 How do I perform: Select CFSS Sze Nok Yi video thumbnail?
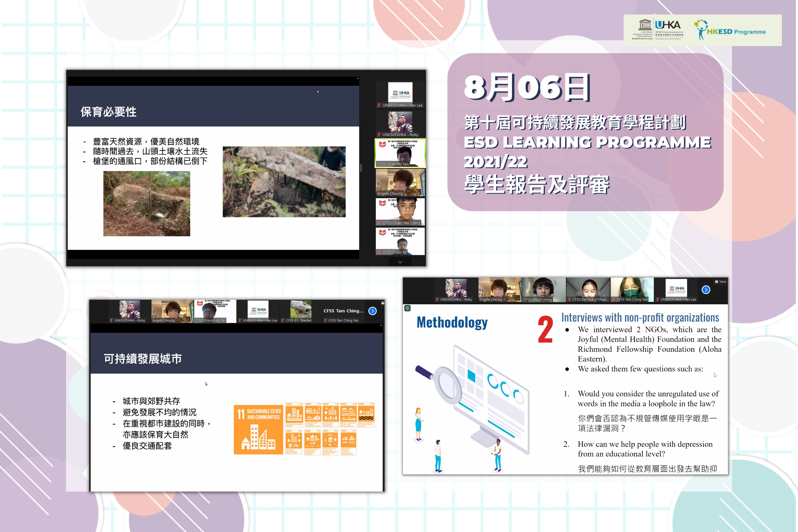588,290
